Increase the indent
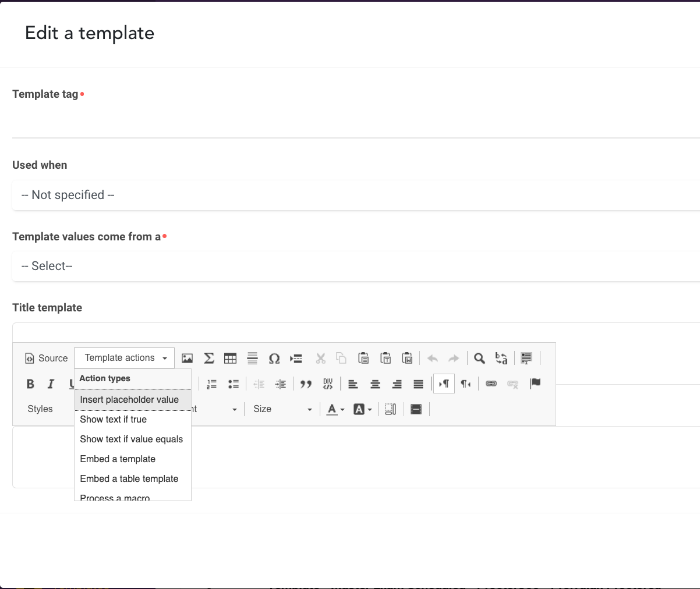700x589 pixels. pos(281,384)
